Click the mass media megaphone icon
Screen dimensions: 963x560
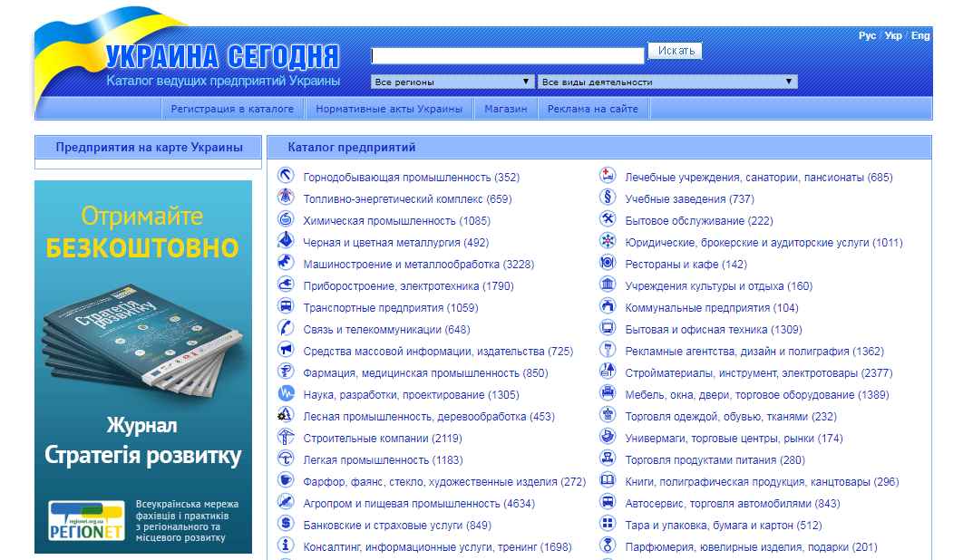click(286, 350)
